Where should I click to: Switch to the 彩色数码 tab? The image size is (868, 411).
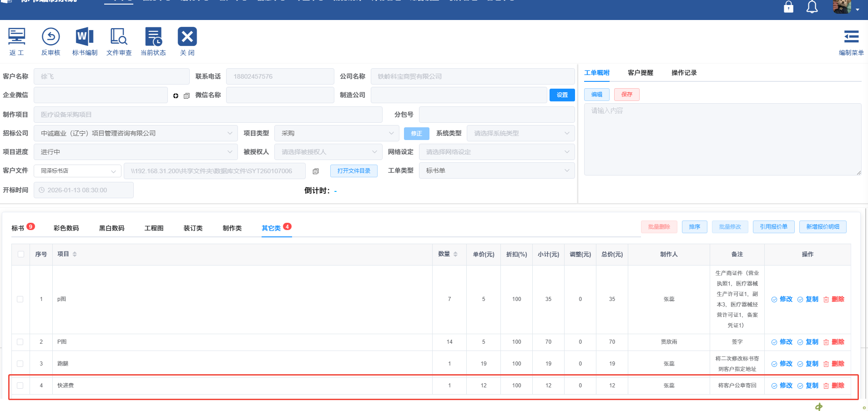tap(66, 228)
